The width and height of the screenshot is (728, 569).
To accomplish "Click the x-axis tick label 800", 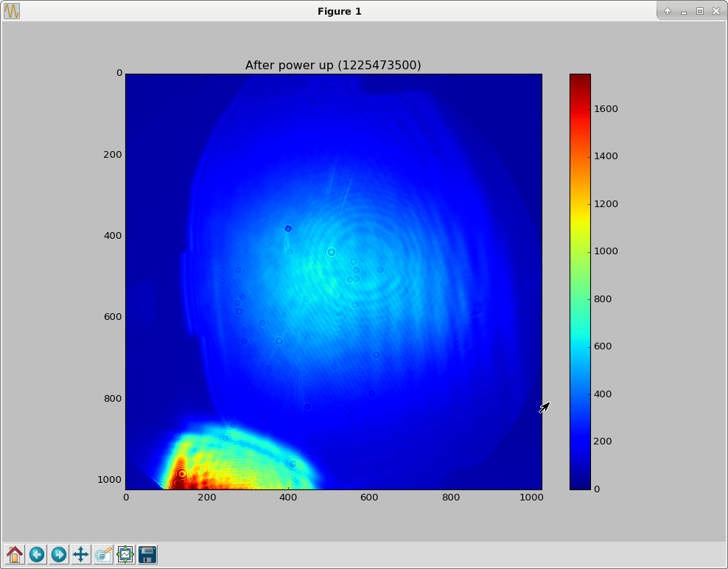I will 450,498.
